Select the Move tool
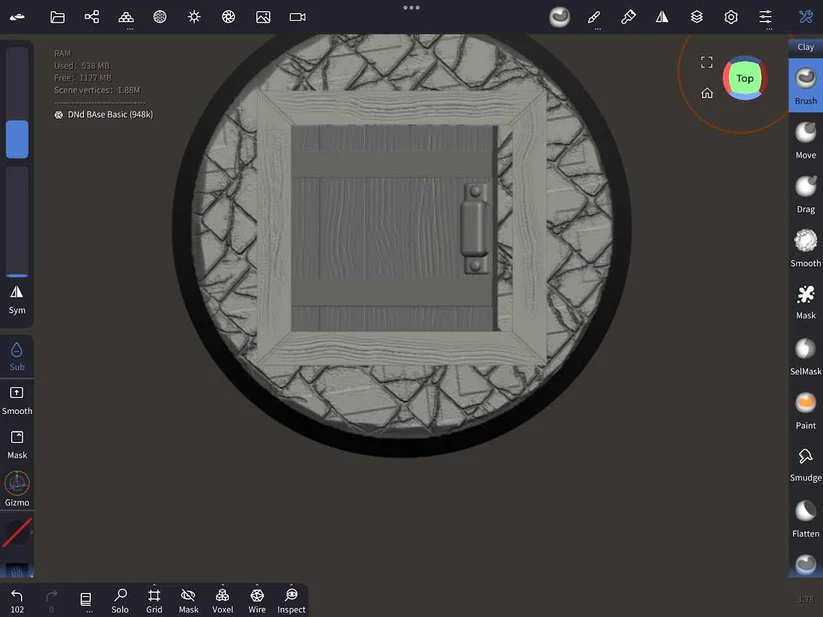This screenshot has width=823, height=617. click(x=806, y=140)
